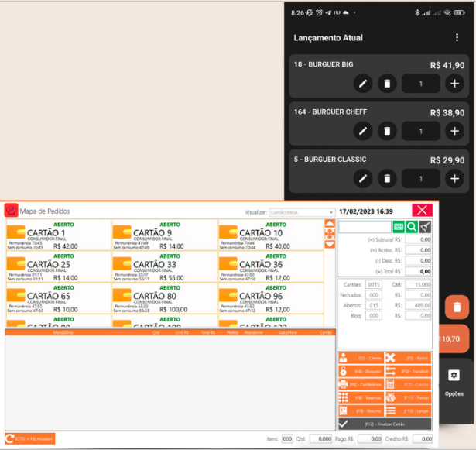Select the CARTÃO 65 card
476x450 pixels.
pyautogui.click(x=58, y=298)
